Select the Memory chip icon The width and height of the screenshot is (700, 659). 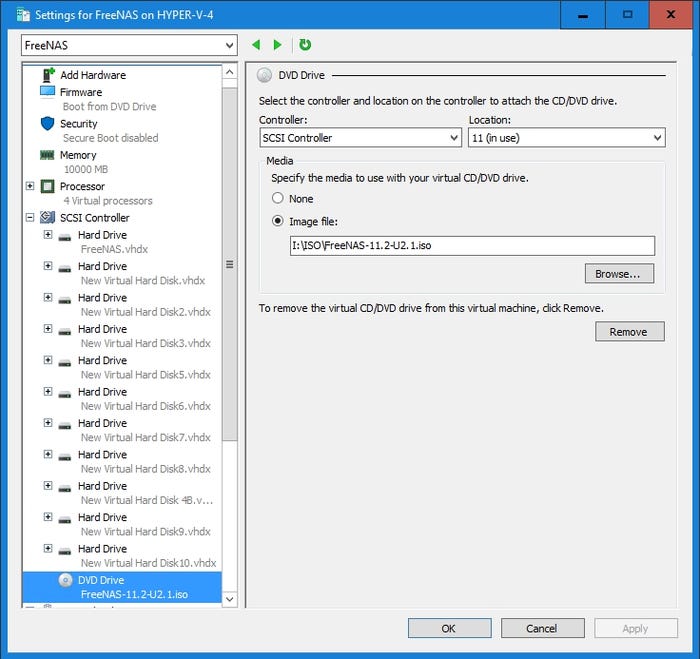[x=47, y=155]
